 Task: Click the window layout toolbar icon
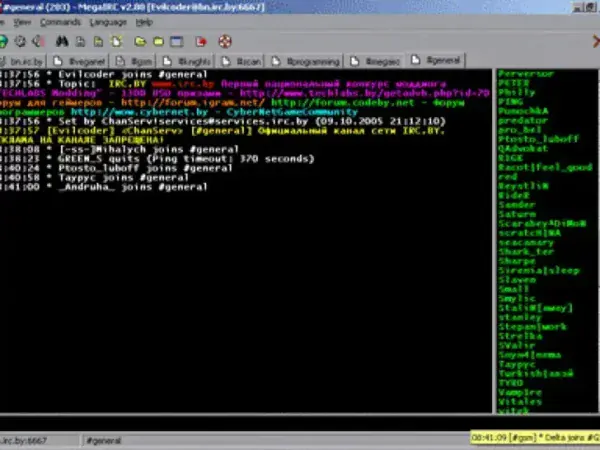177,41
